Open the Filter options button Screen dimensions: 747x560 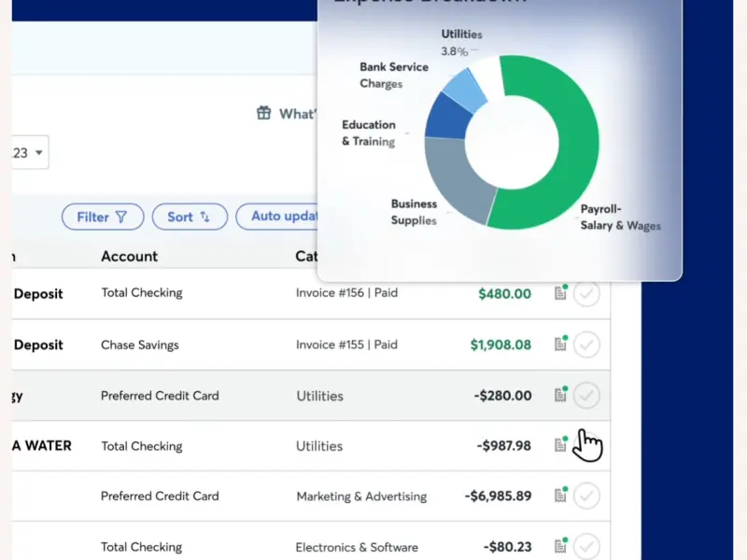click(x=103, y=217)
